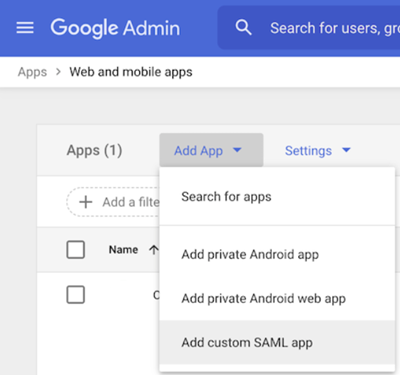Sort by Name column
The width and height of the screenshot is (400, 375).
coord(123,250)
